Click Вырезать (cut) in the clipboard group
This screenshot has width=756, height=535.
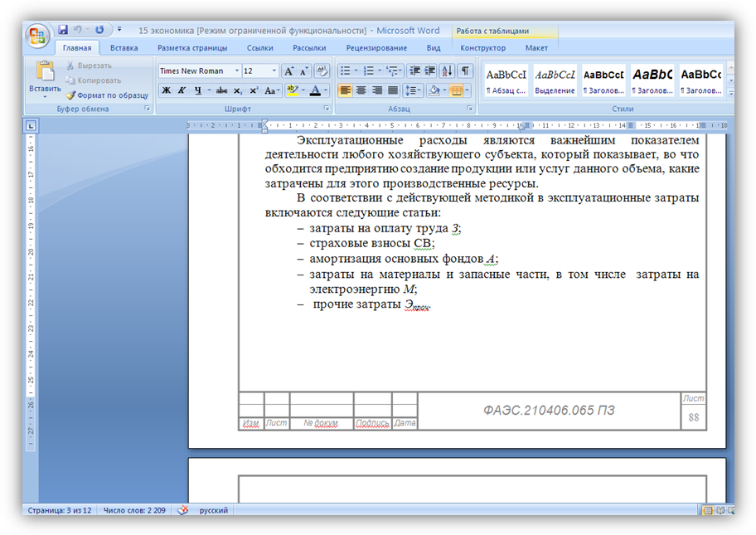click(x=89, y=66)
